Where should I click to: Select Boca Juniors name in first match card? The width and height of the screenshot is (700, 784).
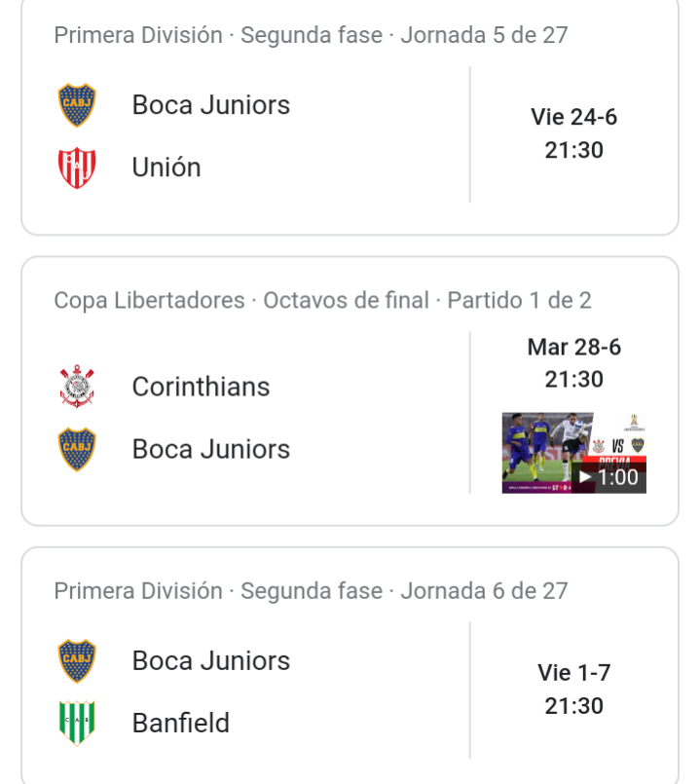point(211,105)
